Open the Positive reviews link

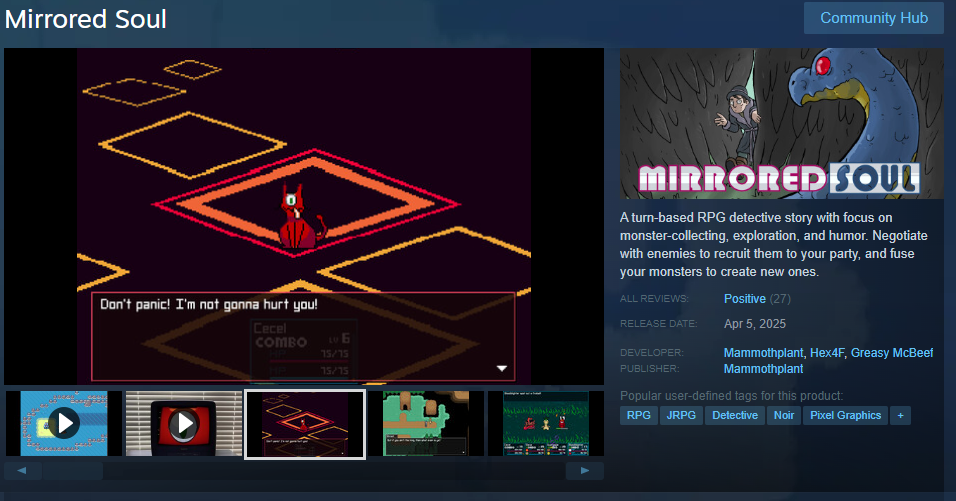[744, 299]
